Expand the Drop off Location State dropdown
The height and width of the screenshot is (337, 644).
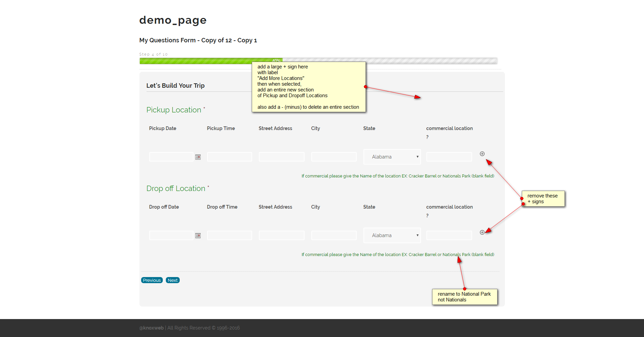pos(392,235)
